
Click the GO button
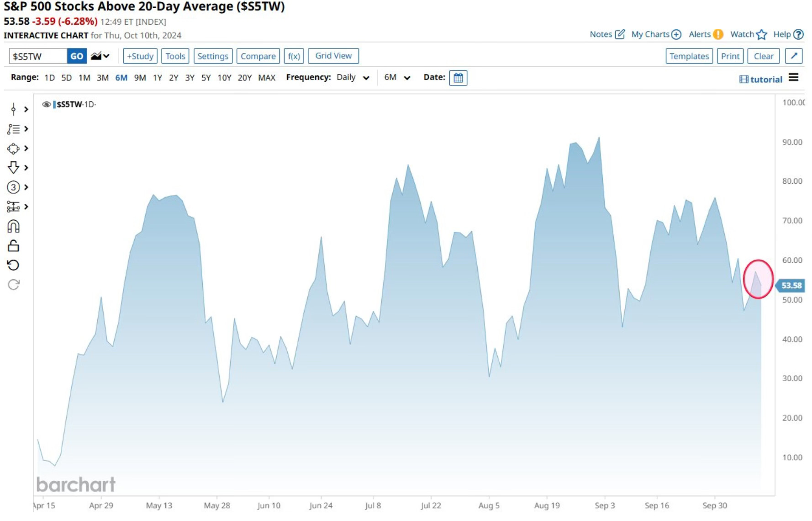click(77, 56)
